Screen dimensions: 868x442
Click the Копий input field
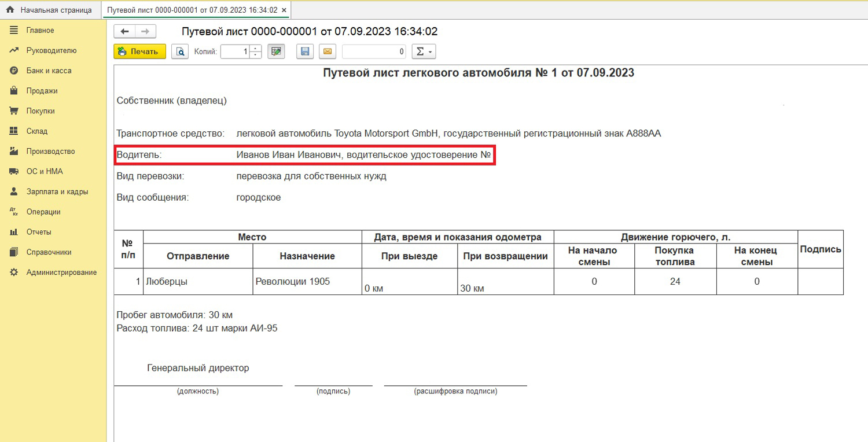pos(235,51)
